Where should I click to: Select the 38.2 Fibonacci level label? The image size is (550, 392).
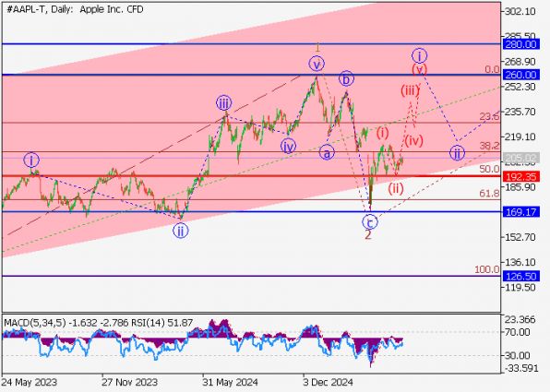[489, 146]
